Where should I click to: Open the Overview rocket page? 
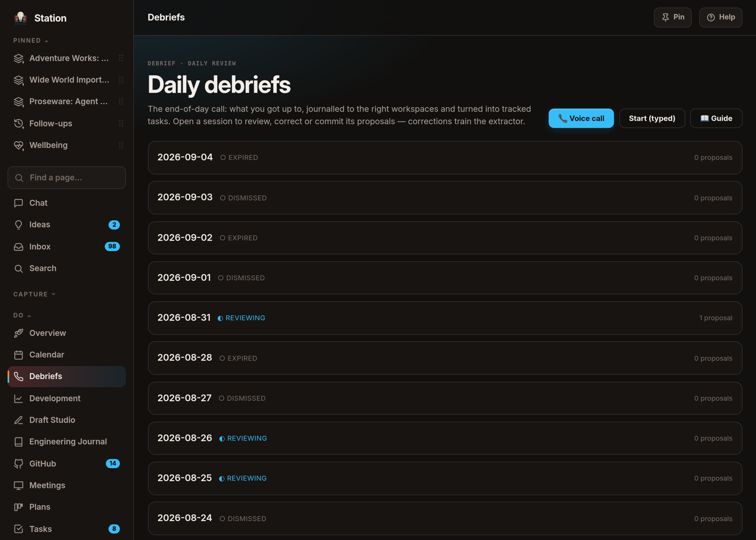(x=66, y=333)
